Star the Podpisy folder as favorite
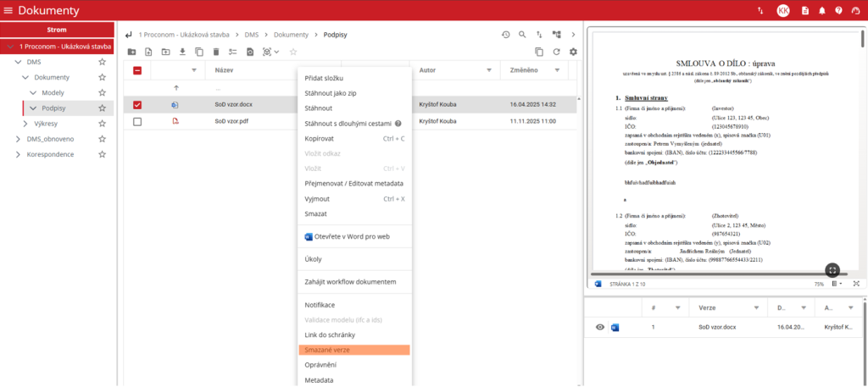Screen dimensions: 868x387 tap(103, 108)
